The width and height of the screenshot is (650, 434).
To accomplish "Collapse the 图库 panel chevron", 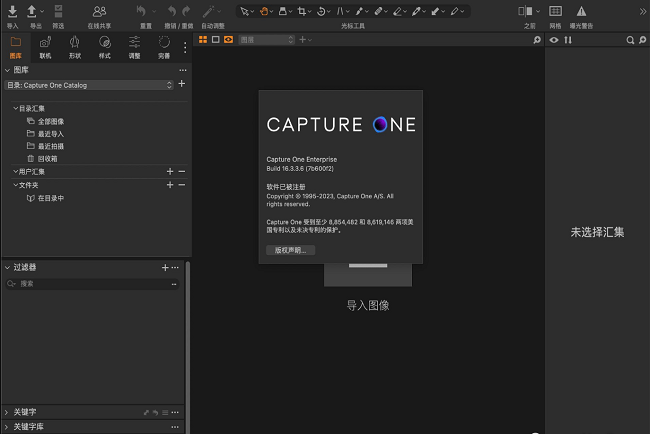I will (7, 70).
